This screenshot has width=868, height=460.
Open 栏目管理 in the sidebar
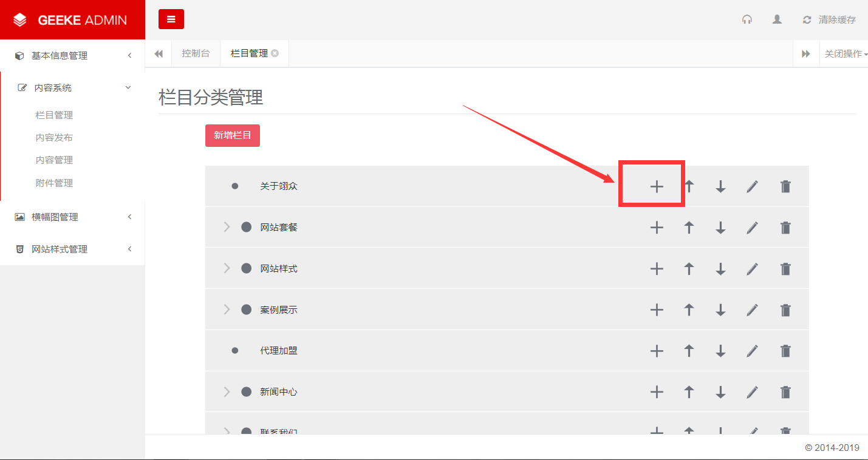click(x=54, y=115)
